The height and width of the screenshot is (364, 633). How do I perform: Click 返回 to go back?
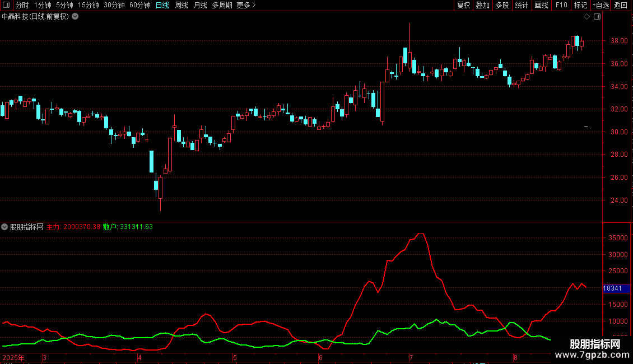point(621,5)
